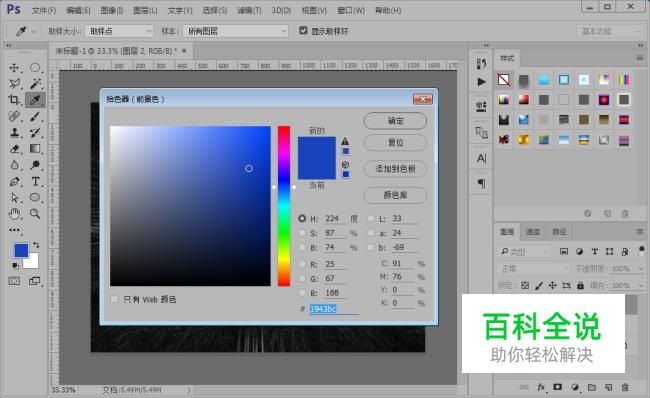Click the hex color input field
Image resolution: width=650 pixels, height=398 pixels.
coord(334,309)
